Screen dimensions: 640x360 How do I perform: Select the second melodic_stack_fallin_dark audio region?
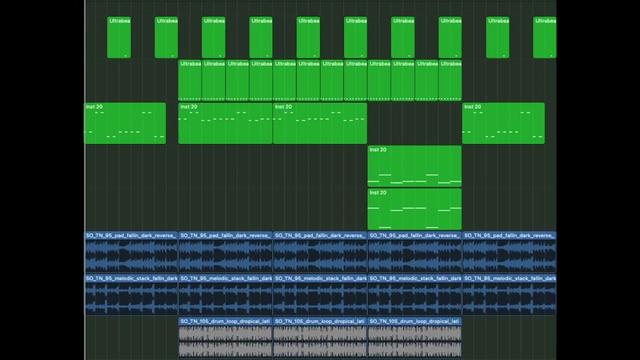pyautogui.click(x=225, y=295)
